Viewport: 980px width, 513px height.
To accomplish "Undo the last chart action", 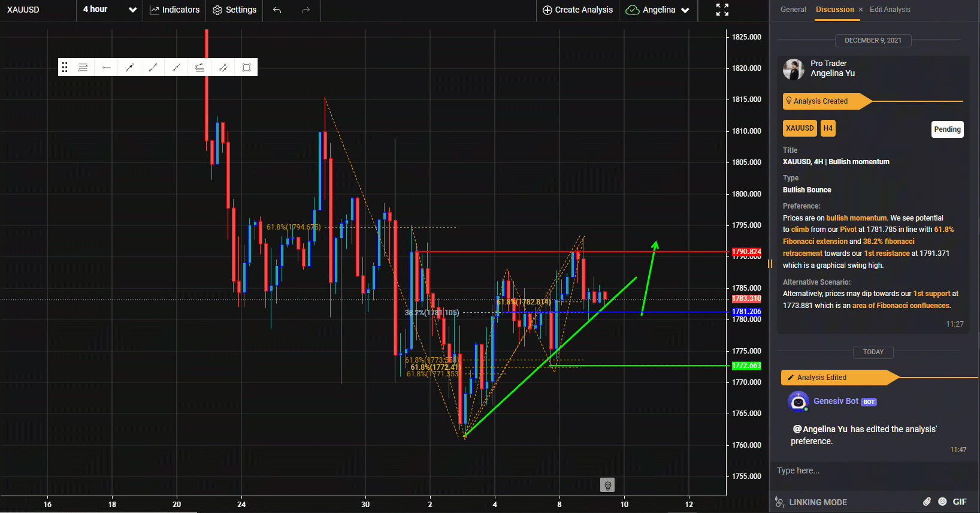I will (x=277, y=10).
